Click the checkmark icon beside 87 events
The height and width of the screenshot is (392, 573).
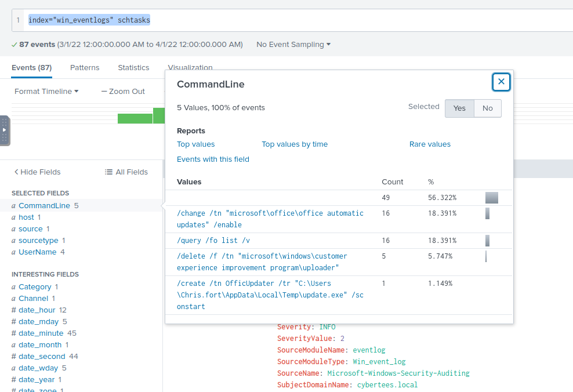[13, 44]
